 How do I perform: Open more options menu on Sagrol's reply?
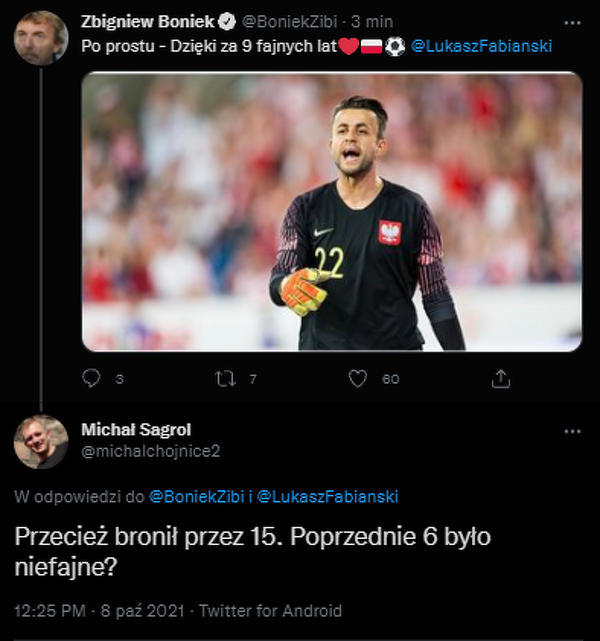click(572, 431)
